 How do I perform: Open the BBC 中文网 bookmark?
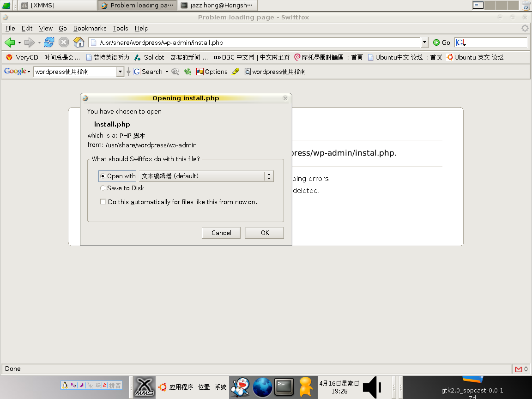coord(252,57)
